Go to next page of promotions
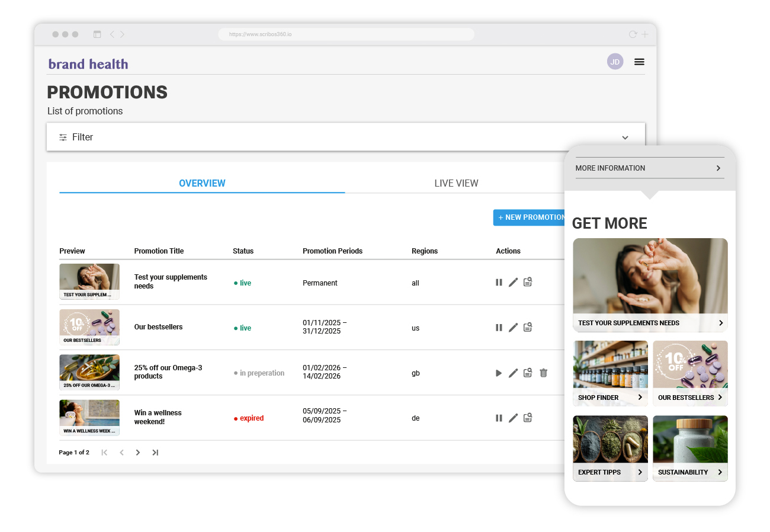This screenshot has width=770, height=532. coord(138,453)
